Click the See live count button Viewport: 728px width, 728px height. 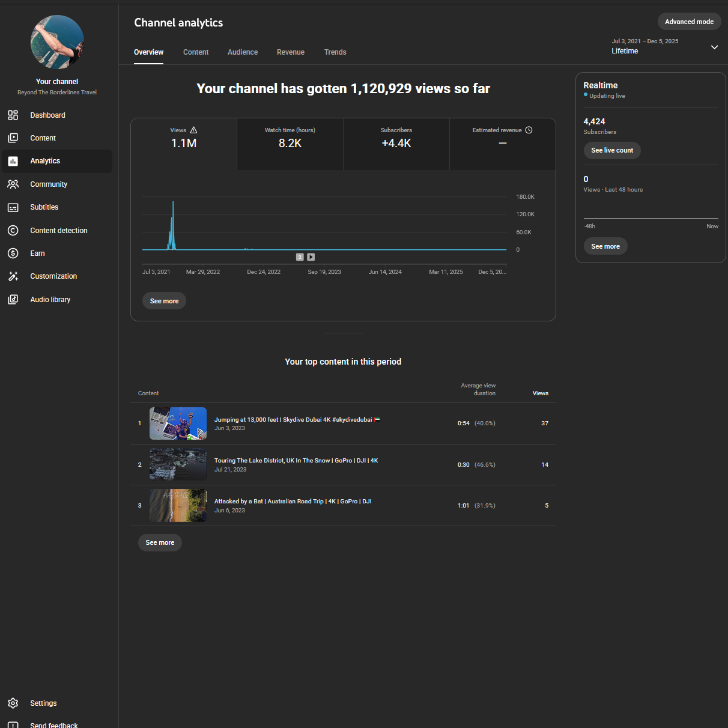[611, 151]
